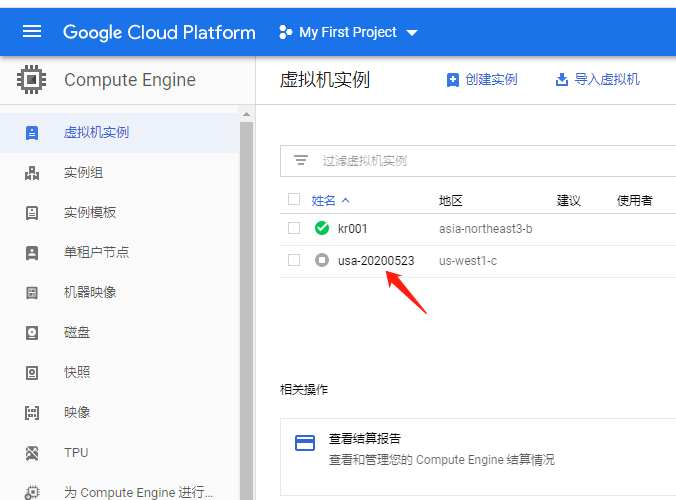
Task: Click the green running status icon for kr001
Action: tap(322, 228)
